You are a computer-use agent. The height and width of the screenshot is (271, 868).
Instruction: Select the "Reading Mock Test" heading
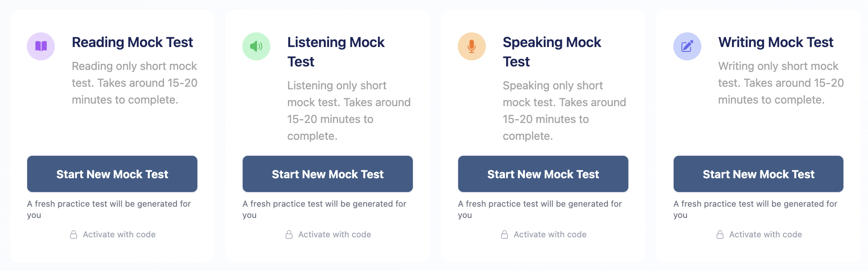point(132,42)
